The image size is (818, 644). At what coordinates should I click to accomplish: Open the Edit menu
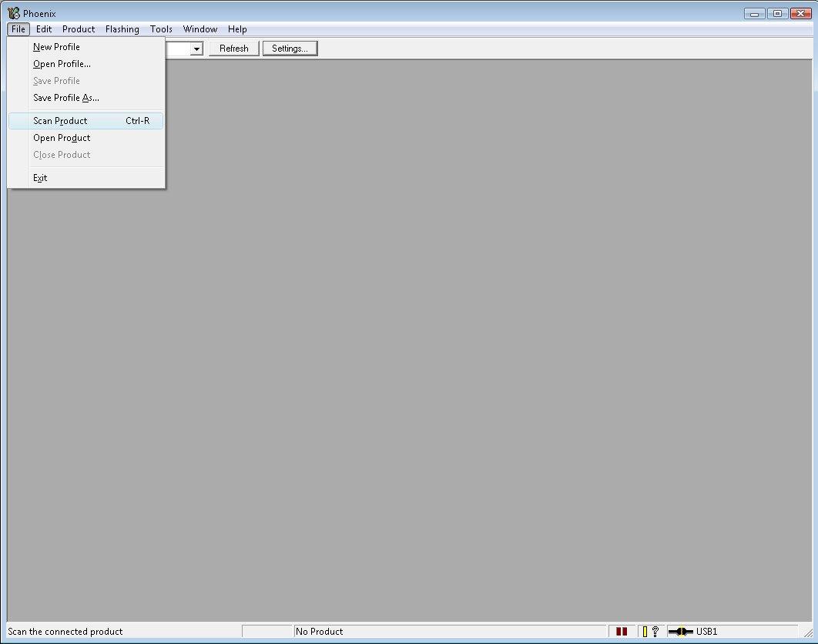pos(44,29)
